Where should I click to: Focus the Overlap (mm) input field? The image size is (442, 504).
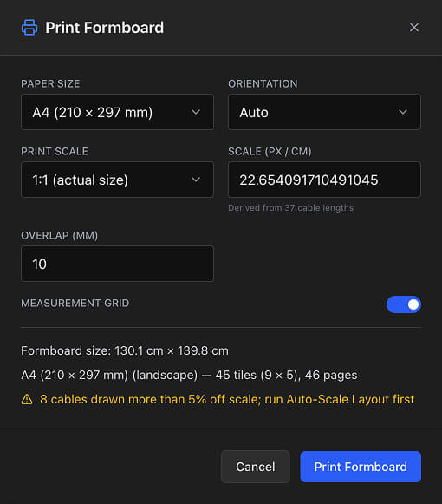pyautogui.click(x=117, y=264)
